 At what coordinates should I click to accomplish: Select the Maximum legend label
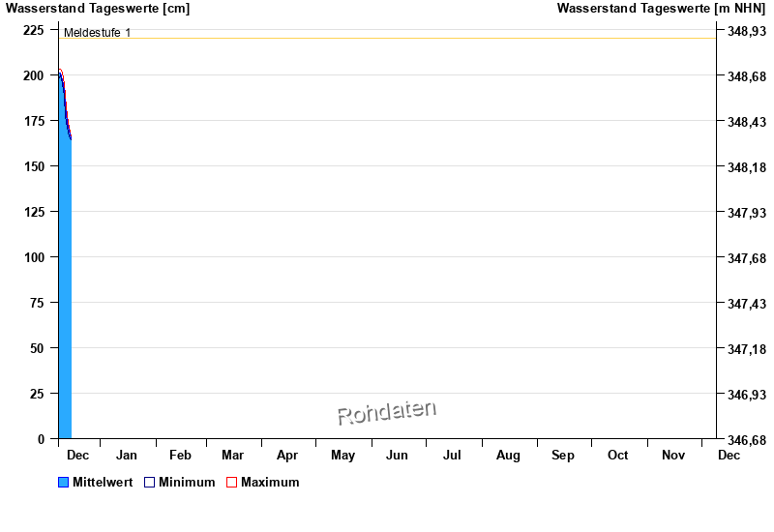coord(270,483)
